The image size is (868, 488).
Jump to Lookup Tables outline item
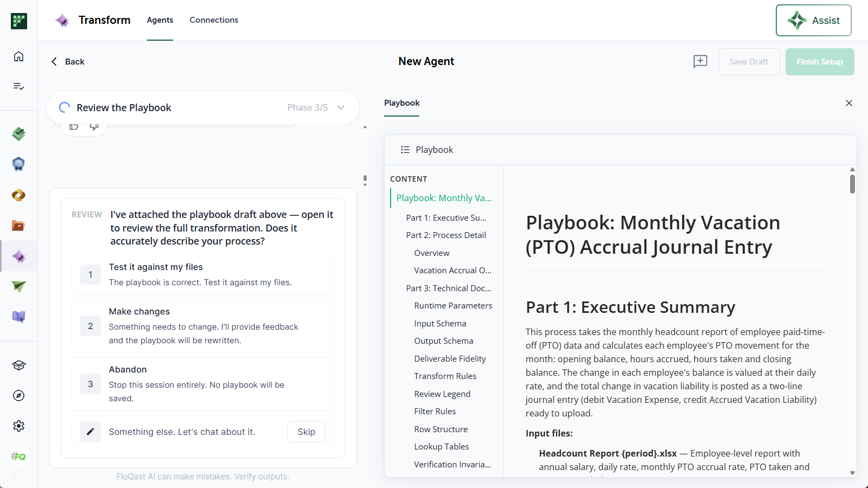pos(442,447)
